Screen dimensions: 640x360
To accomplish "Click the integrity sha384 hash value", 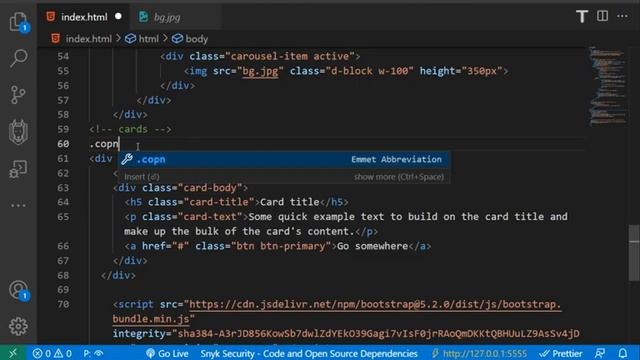I will (x=378, y=334).
